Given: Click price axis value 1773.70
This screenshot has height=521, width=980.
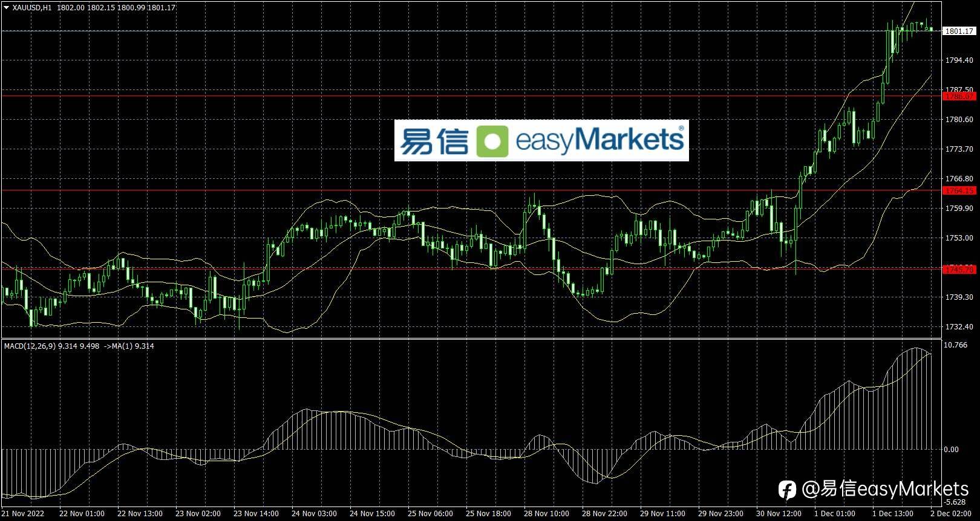Looking at the screenshot, I should [x=959, y=149].
